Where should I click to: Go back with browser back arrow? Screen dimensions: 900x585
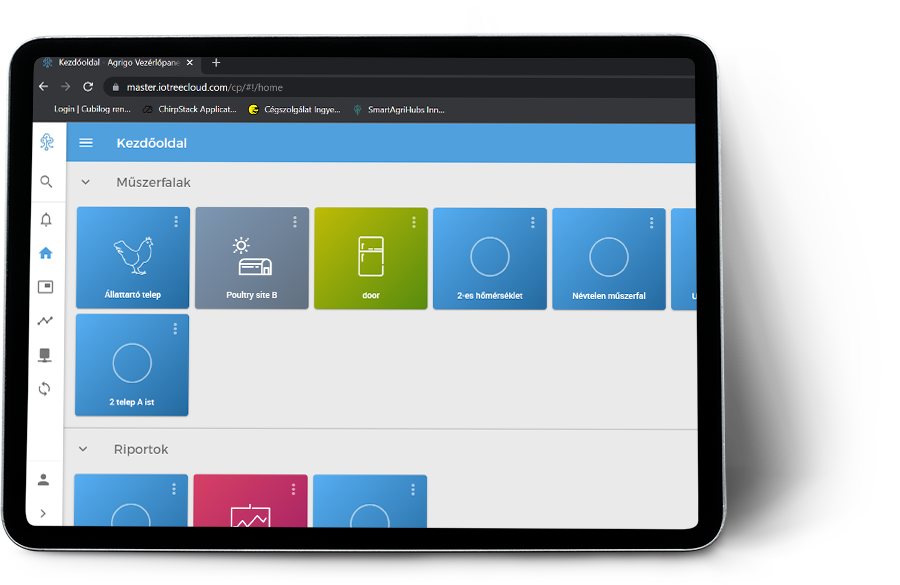(x=44, y=86)
